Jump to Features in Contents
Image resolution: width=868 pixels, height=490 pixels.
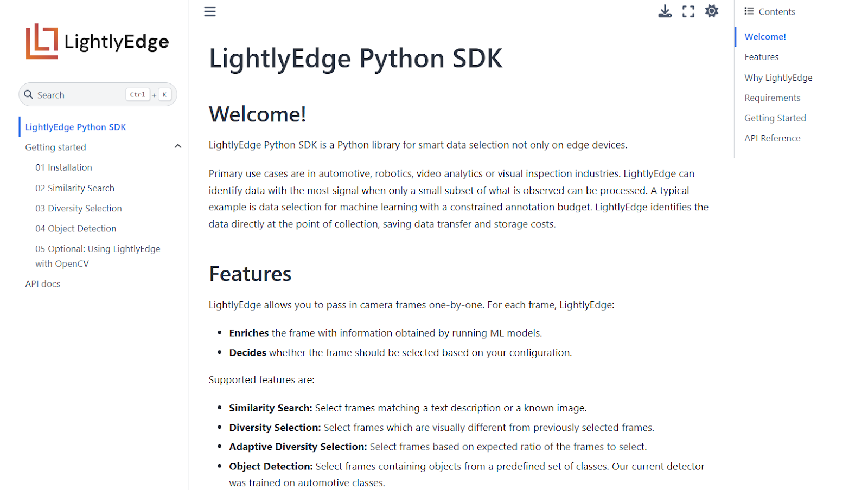[761, 57]
